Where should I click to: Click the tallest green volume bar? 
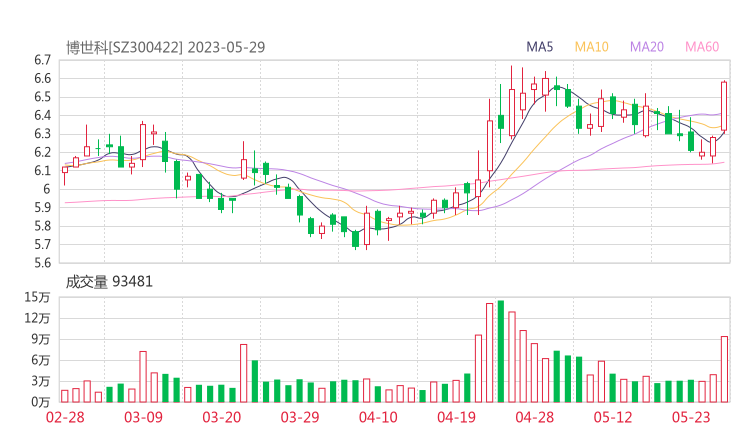pos(501,351)
